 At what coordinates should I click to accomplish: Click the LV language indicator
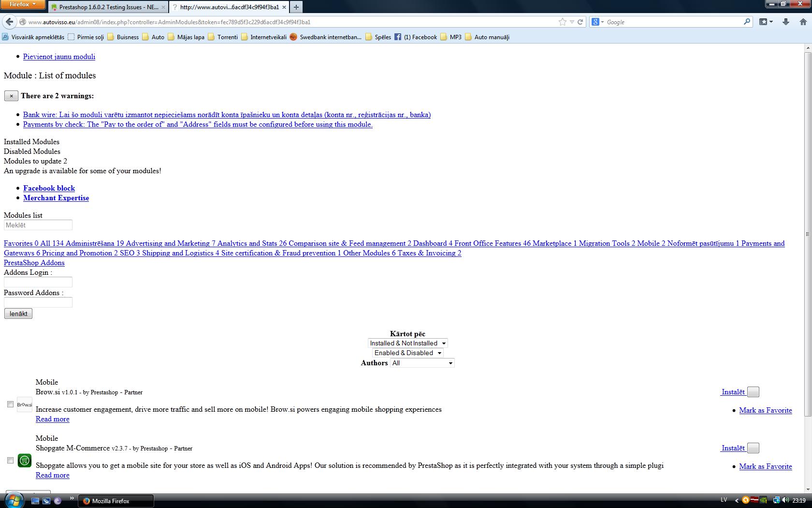(x=724, y=500)
